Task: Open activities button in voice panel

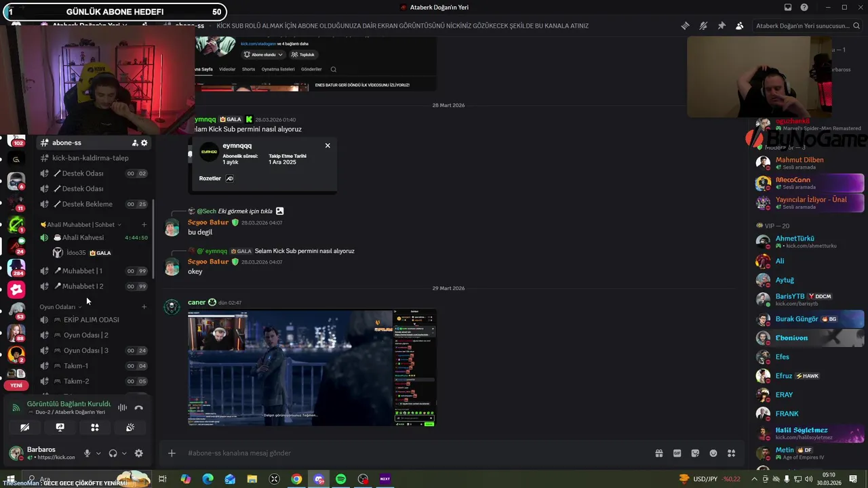Action: [x=95, y=428]
